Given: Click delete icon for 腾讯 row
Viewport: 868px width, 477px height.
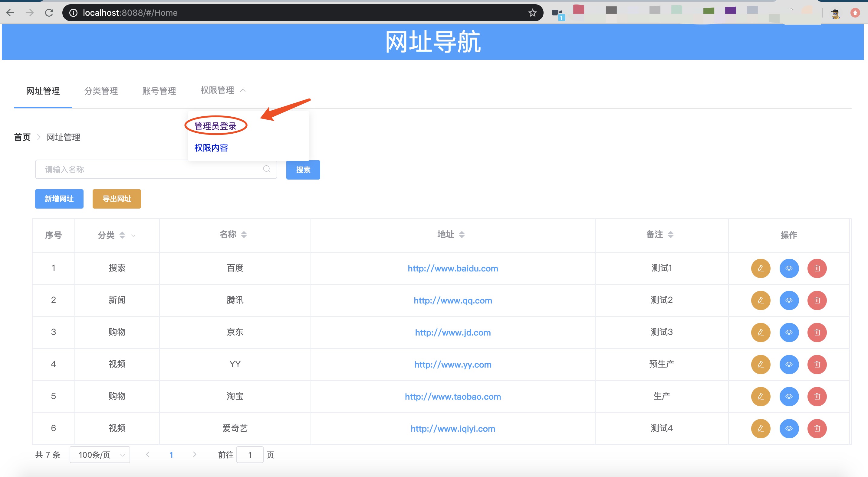Looking at the screenshot, I should click(x=817, y=300).
